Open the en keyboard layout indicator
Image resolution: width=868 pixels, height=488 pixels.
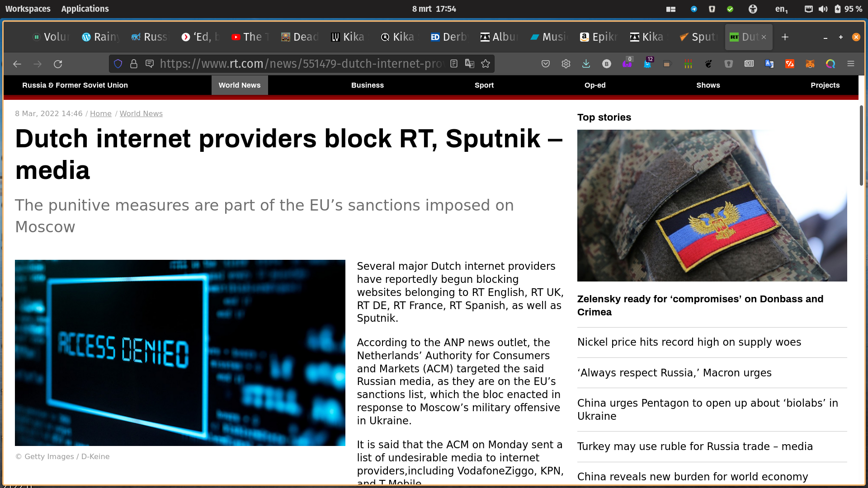(x=782, y=9)
